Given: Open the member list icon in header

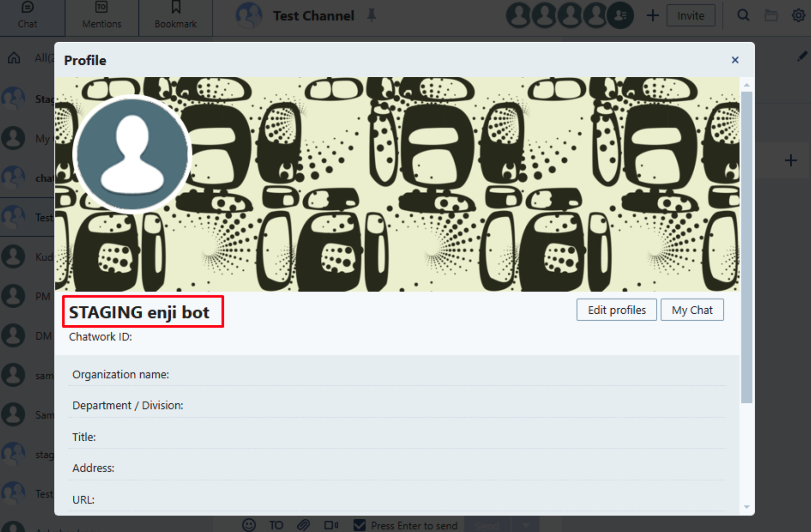Looking at the screenshot, I should click(621, 15).
